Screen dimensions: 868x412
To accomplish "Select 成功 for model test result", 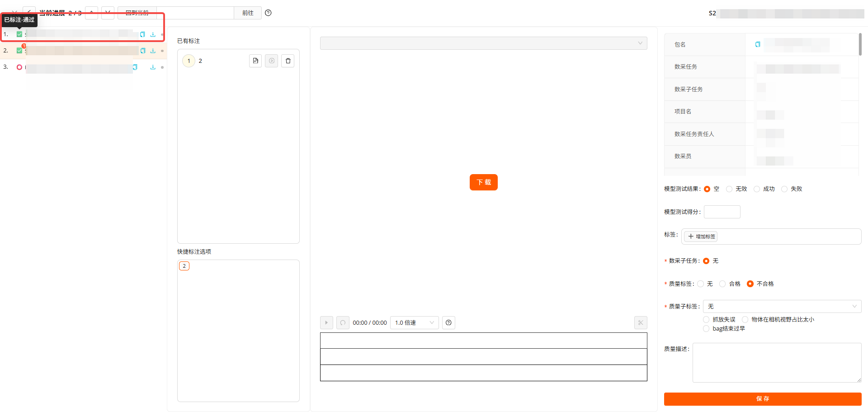I will click(x=757, y=189).
